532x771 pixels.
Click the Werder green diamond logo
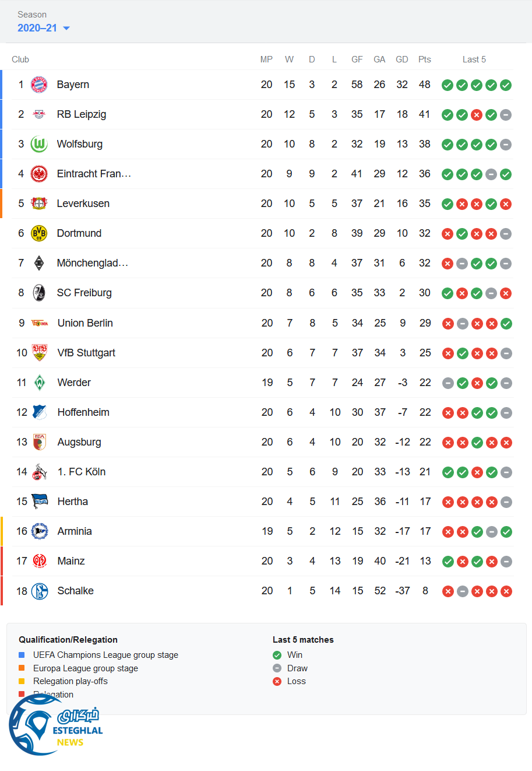point(40,383)
